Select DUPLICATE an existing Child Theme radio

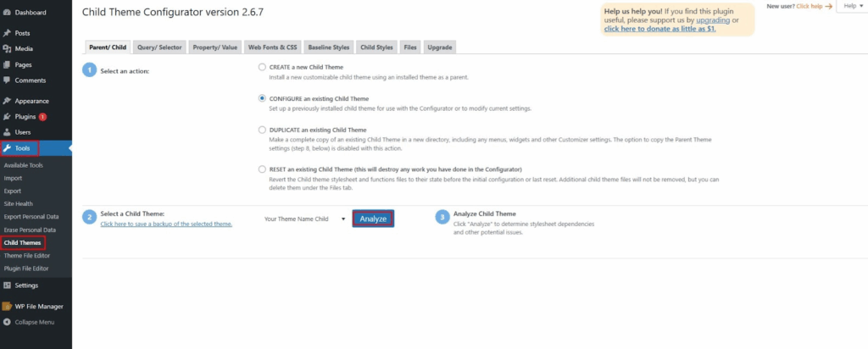263,130
